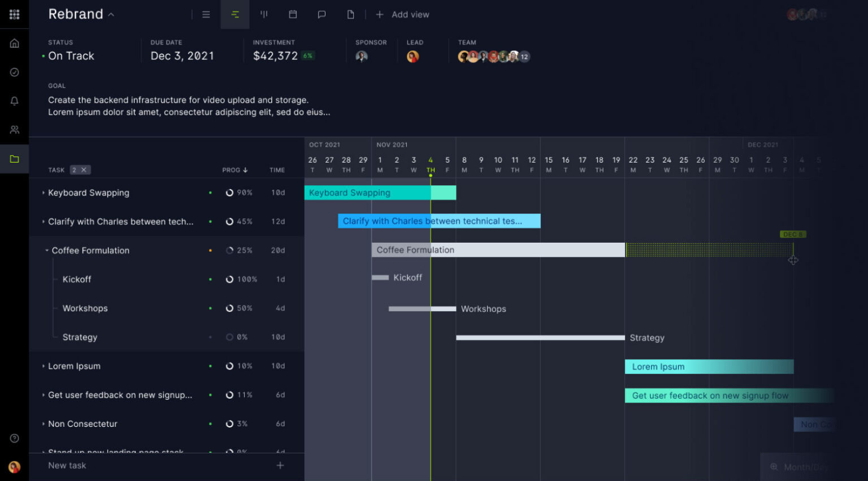Open the documents view
Image resolution: width=868 pixels, height=481 pixels.
[351, 15]
